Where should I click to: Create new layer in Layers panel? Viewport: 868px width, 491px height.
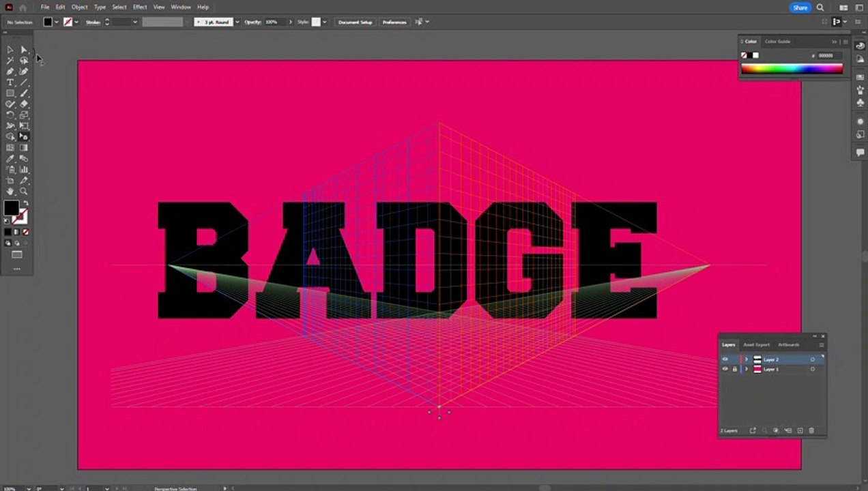[800, 430]
